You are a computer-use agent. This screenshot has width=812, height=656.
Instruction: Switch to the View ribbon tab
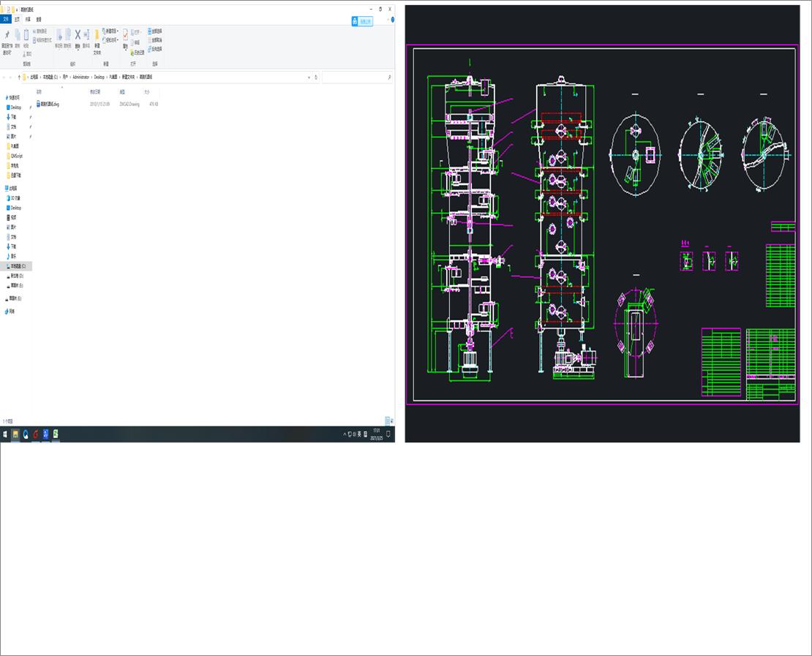tap(39, 19)
